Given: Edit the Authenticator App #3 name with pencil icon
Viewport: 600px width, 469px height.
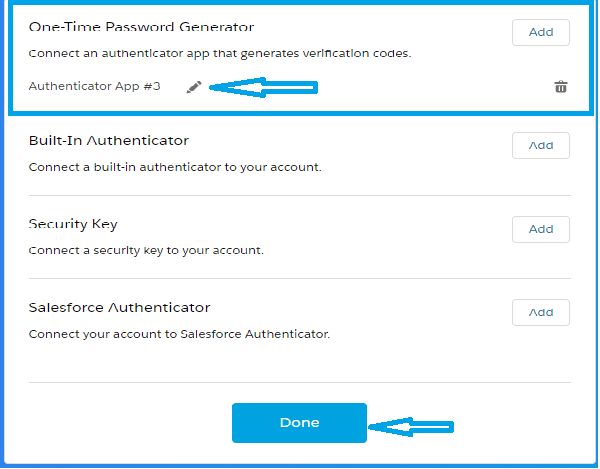Looking at the screenshot, I should coord(194,87).
